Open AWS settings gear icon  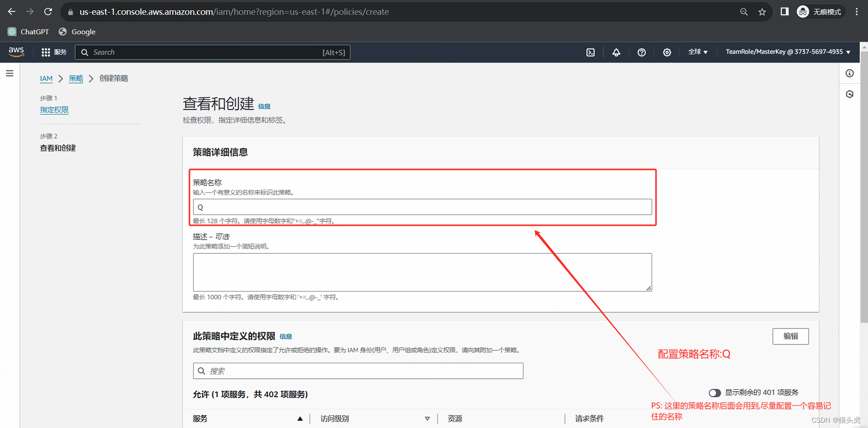[667, 52]
